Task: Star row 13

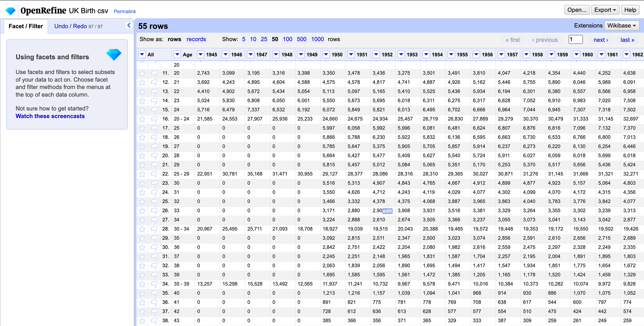Action: pos(142,92)
